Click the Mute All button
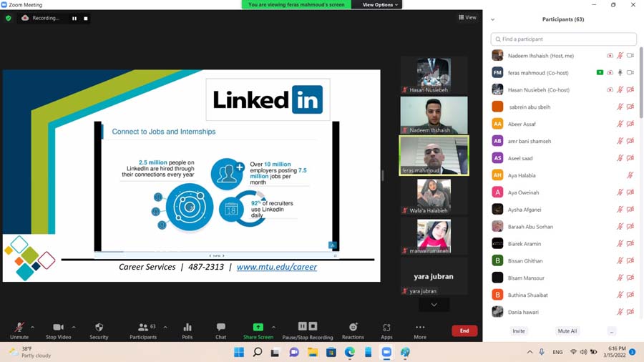The image size is (644, 362). click(567, 331)
